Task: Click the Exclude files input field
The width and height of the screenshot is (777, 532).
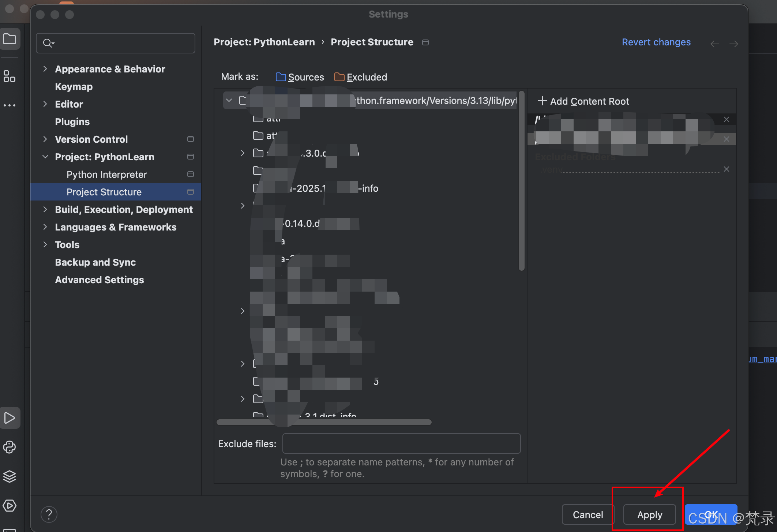Action: coord(401,443)
